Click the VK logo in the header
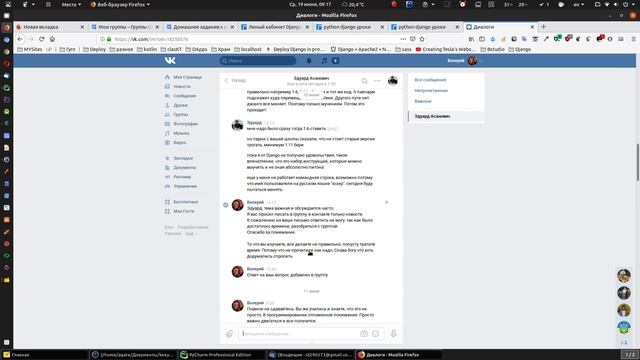 [x=170, y=60]
